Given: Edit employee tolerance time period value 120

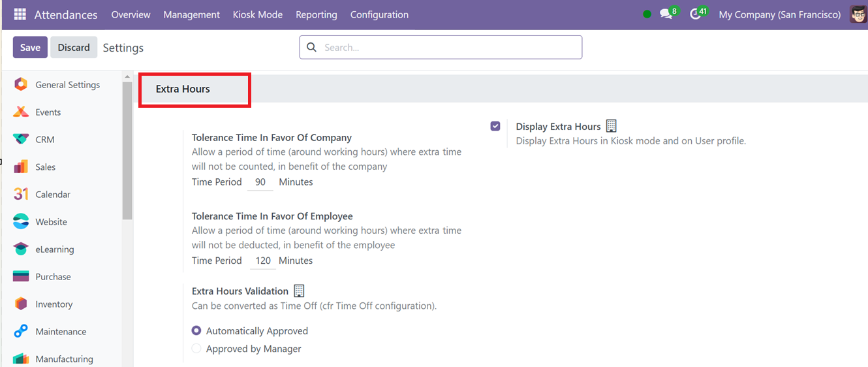Looking at the screenshot, I should (263, 261).
